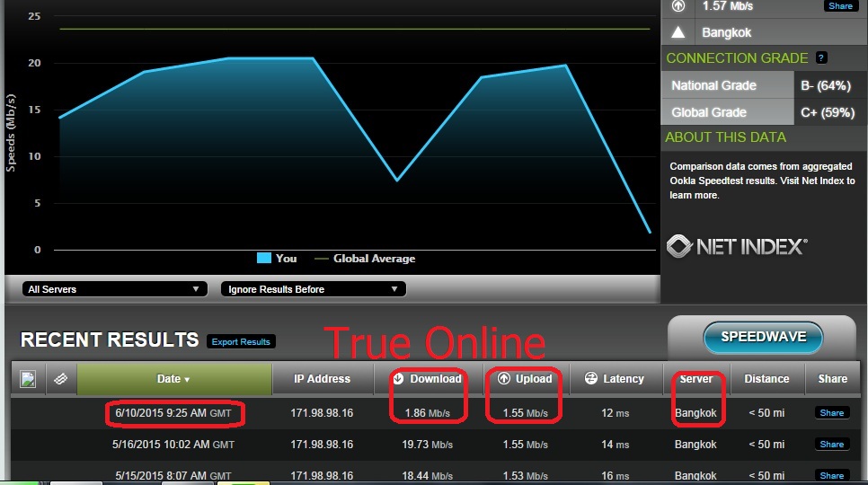Click the link icon in table header
The image size is (868, 485).
point(61,379)
